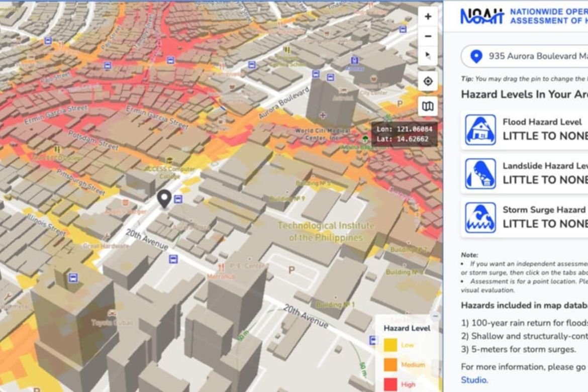Click the P.E. Center label

pyautogui.click(x=249, y=266)
